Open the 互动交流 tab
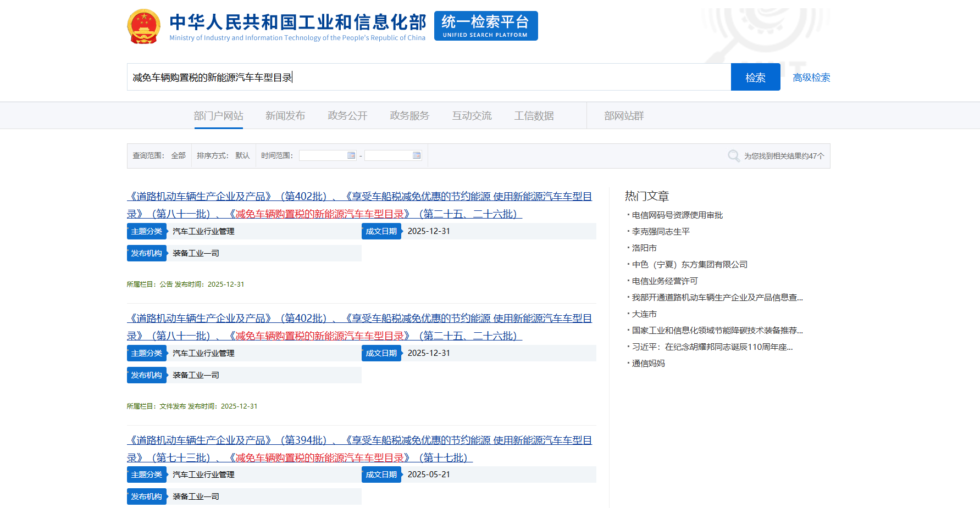 point(472,116)
